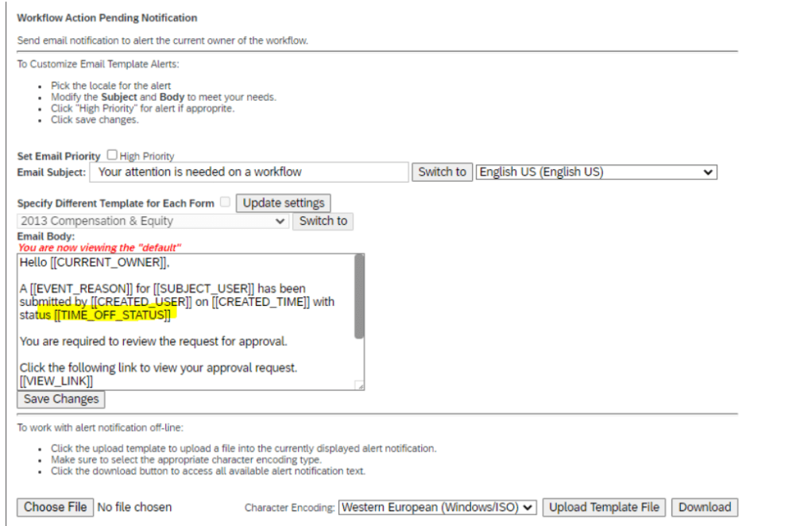Click Choose File to browse a template

55,507
